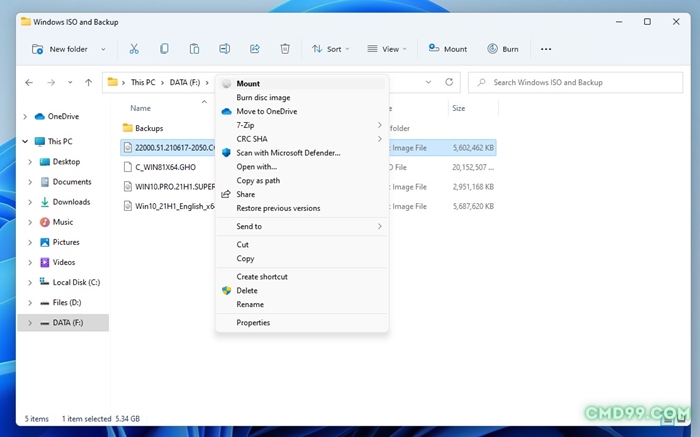Click the Rename toolbar icon

point(225,49)
